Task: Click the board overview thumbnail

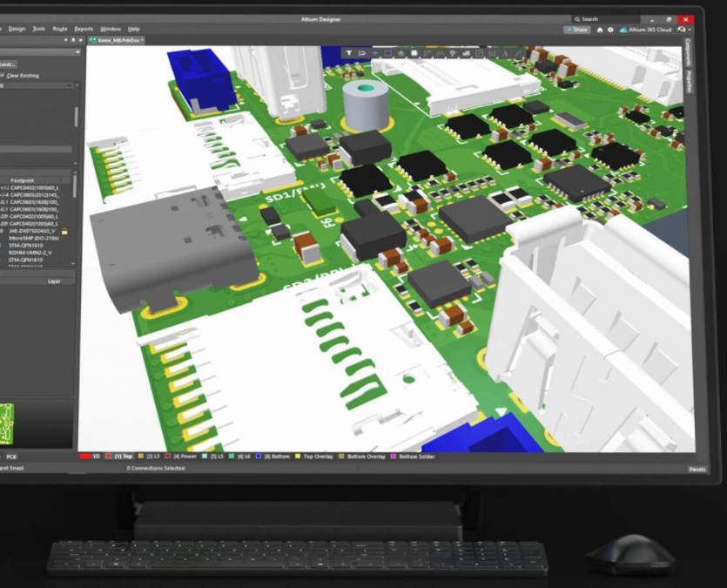Action: click(x=7, y=424)
